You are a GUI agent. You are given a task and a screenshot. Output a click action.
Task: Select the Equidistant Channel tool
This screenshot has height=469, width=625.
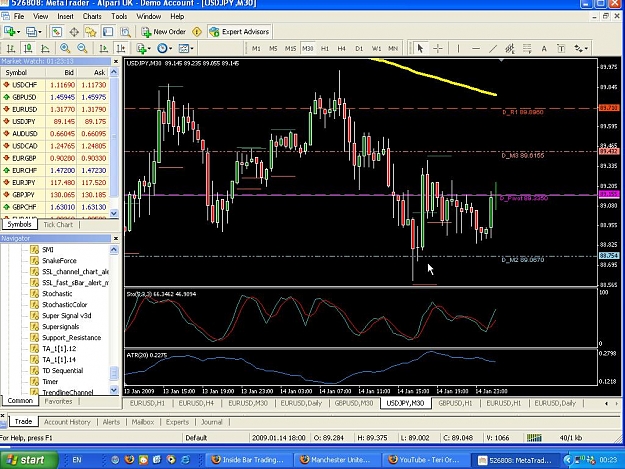[510, 49]
